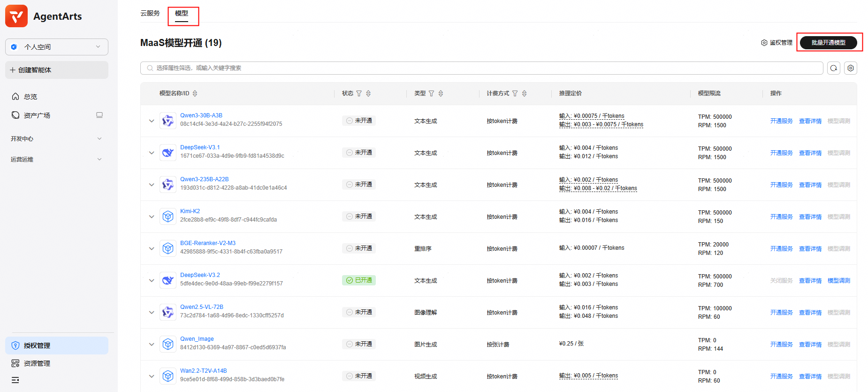Switch to the 云服务 tab
The image size is (868, 392).
pyautogui.click(x=150, y=13)
